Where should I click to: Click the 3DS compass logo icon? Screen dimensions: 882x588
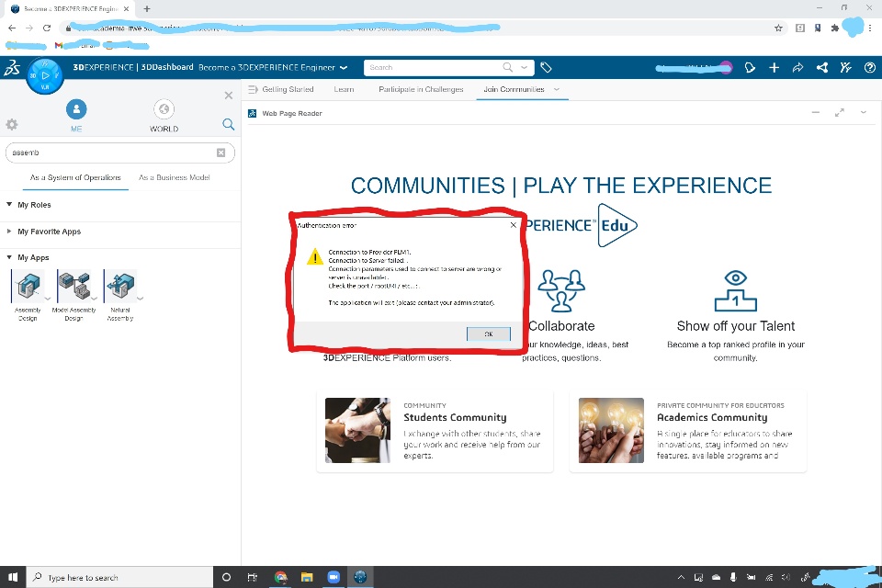(x=12, y=68)
